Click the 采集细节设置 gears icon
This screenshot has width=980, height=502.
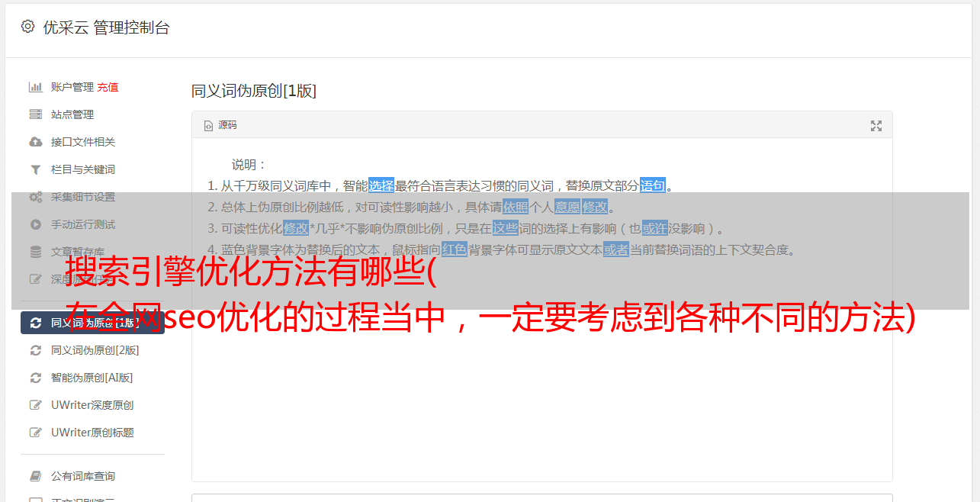click(35, 197)
